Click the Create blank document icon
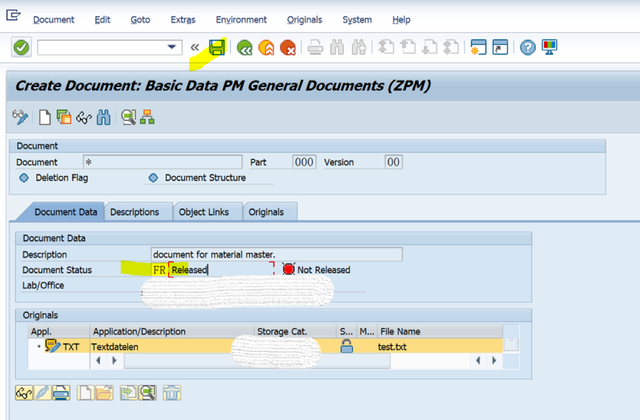This screenshot has width=640, height=420. click(x=44, y=118)
